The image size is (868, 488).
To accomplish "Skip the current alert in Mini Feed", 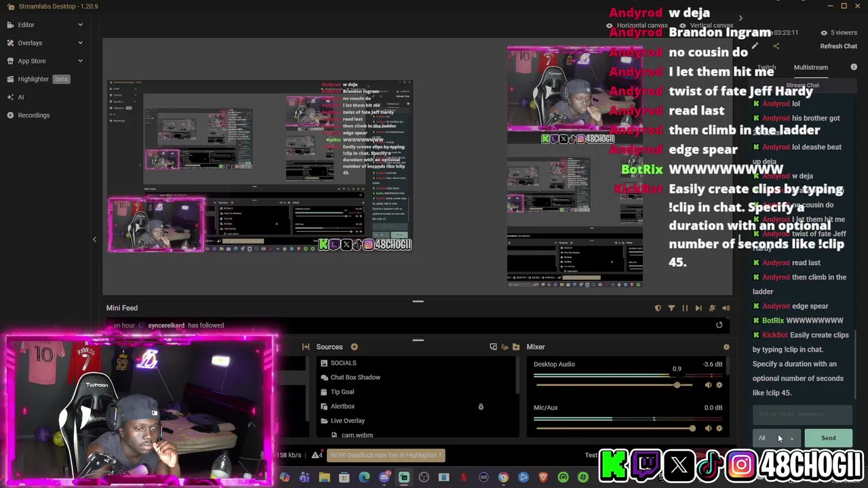I will tap(698, 308).
